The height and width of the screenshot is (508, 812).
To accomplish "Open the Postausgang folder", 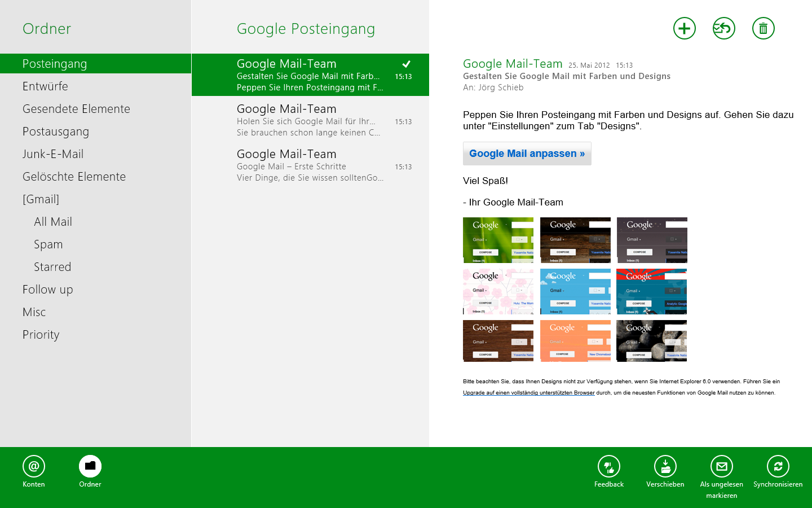I will click(96, 132).
